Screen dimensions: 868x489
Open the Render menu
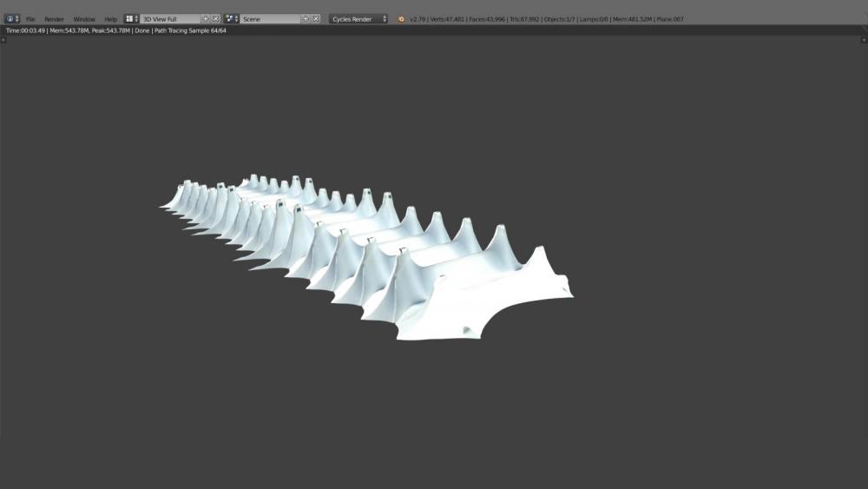(54, 18)
